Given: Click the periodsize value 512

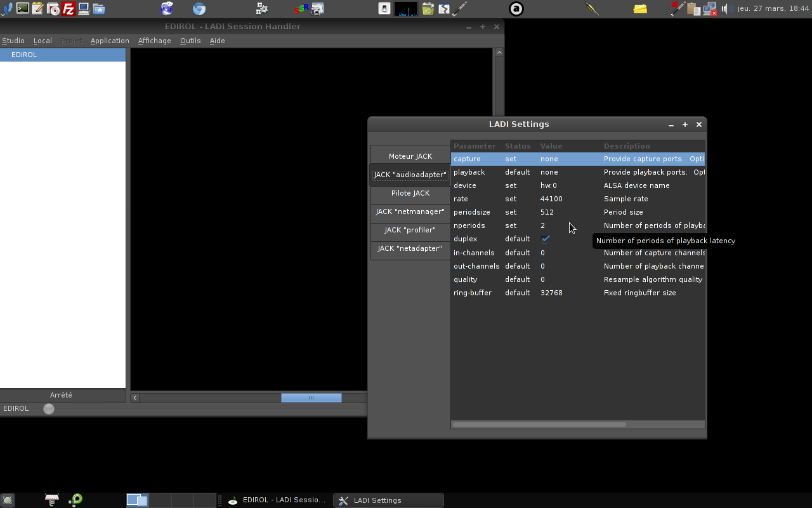Looking at the screenshot, I should point(547,212).
